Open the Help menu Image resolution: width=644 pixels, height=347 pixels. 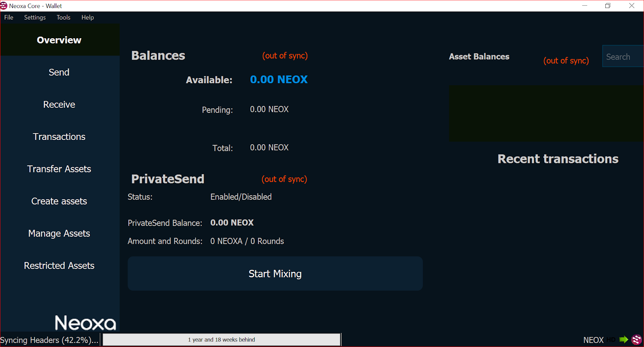[87, 17]
